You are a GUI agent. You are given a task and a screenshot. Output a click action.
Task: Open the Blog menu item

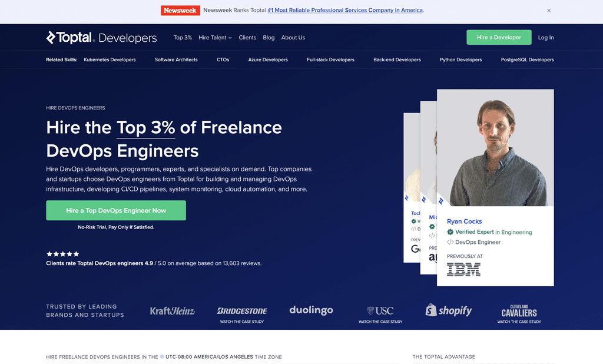[x=269, y=38]
